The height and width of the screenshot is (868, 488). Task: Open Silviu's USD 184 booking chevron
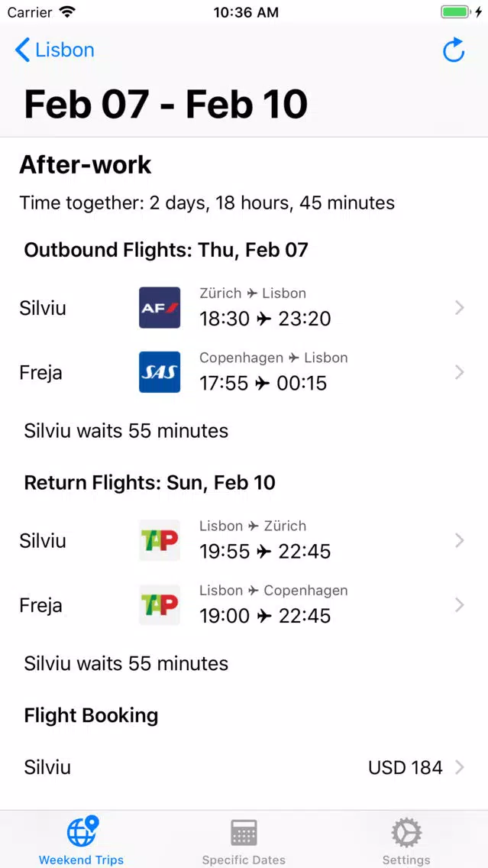point(459,767)
